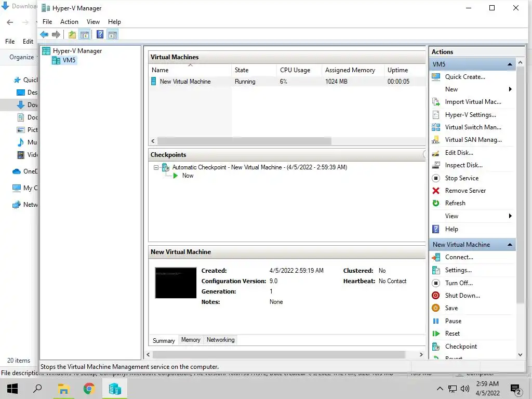Viewport: 532px width, 399px height.
Task: Click the Hyper-V Manager taskbar icon
Action: (x=115, y=389)
